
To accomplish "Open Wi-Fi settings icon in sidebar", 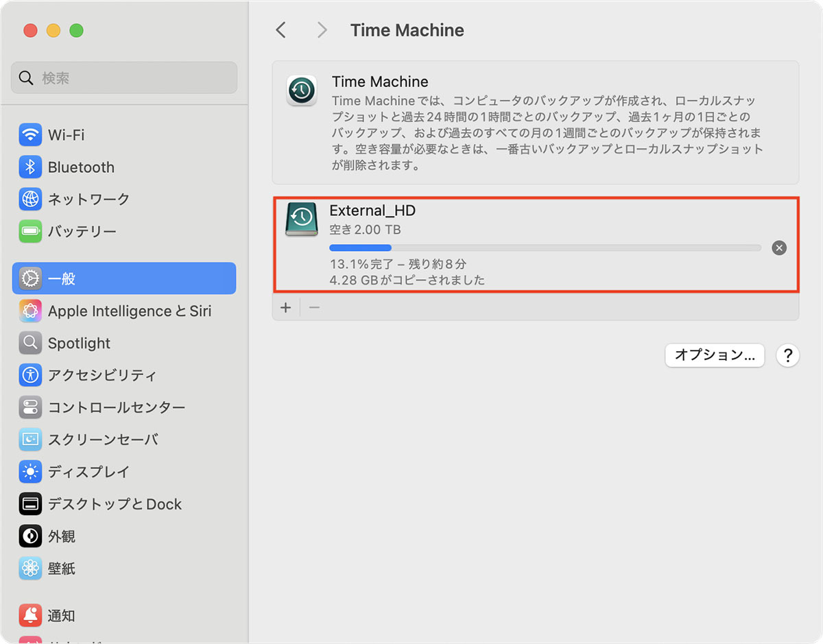I will (30, 134).
